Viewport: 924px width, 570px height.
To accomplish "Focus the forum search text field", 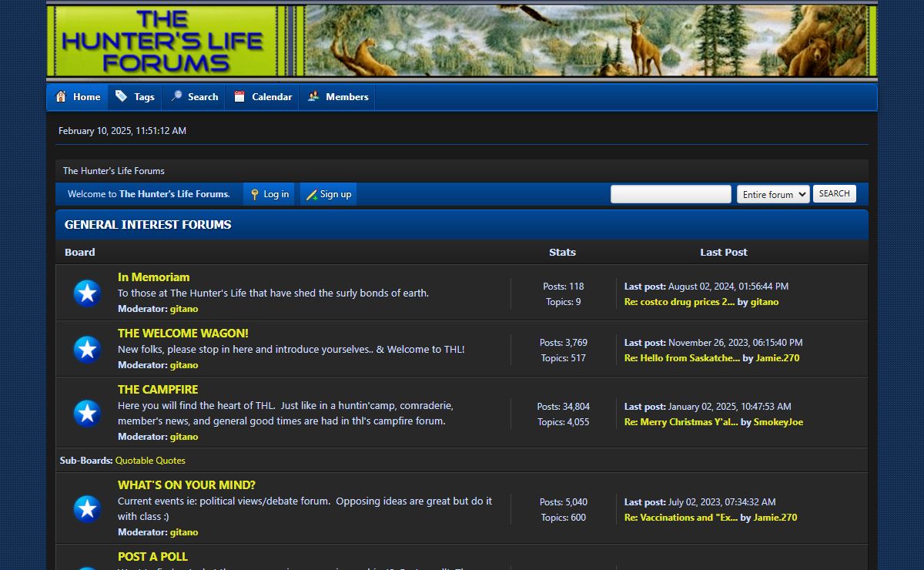I will coord(671,194).
